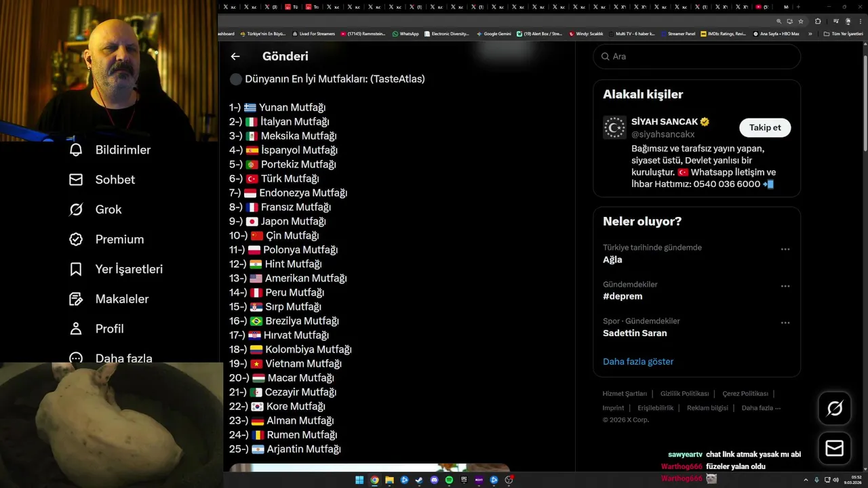
Task: Click the post author avatar circle
Action: click(x=236, y=79)
